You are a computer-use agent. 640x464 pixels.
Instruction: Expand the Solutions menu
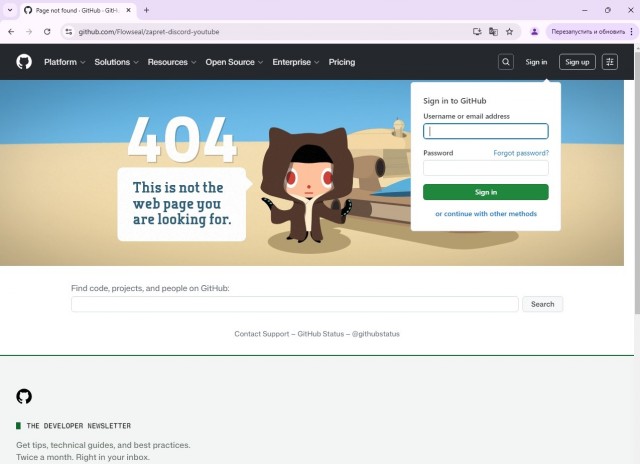click(116, 62)
